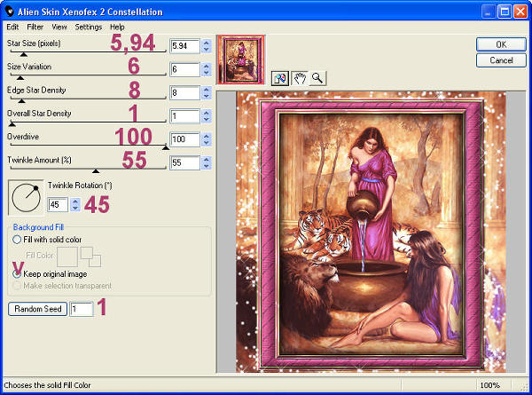Decrease Overdrive with down arrow
This screenshot has height=395, width=532.
pyautogui.click(x=207, y=143)
